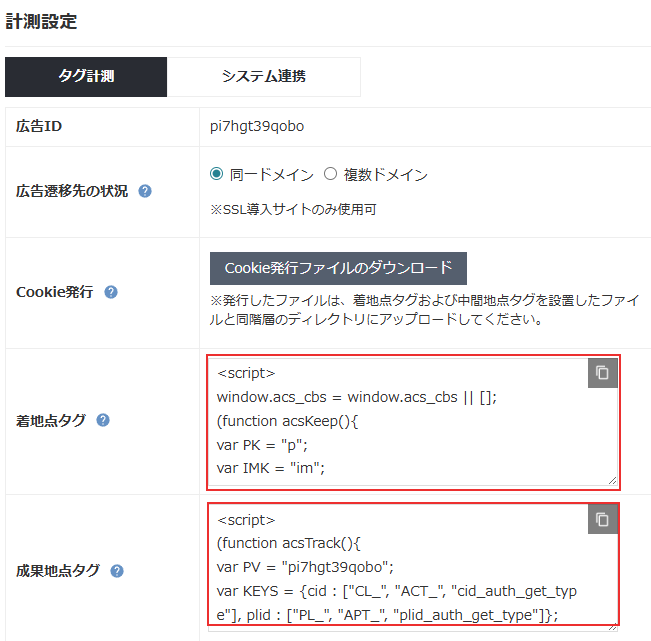This screenshot has width=651, height=641.
Task: Copy the 成果地点タグ script code
Action: point(602,520)
